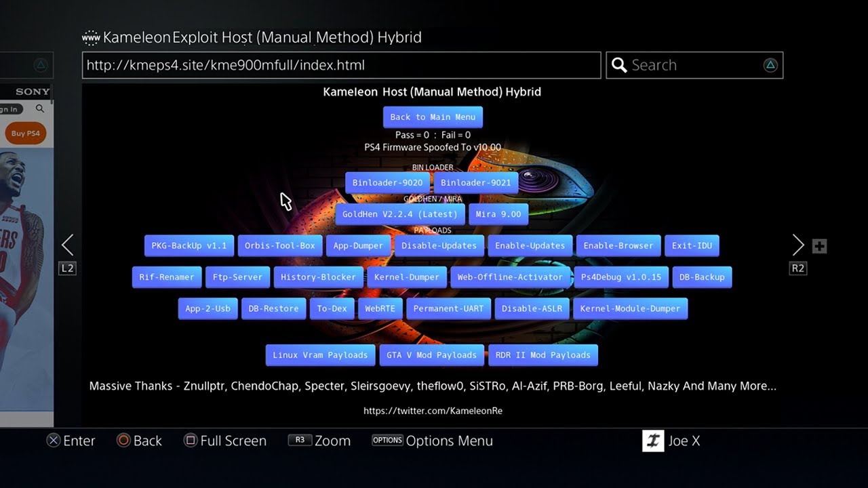Open GTA V Mod Payloads menu
This screenshot has width=868, height=488.
pyautogui.click(x=431, y=355)
